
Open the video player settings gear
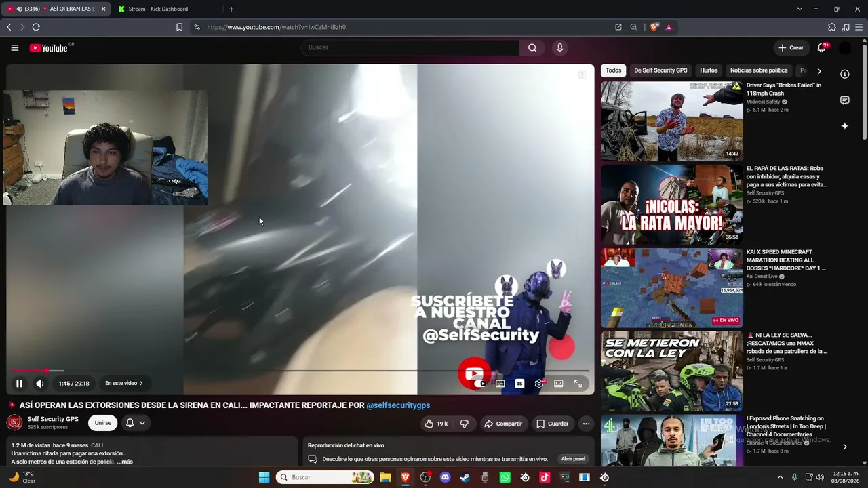tap(539, 384)
